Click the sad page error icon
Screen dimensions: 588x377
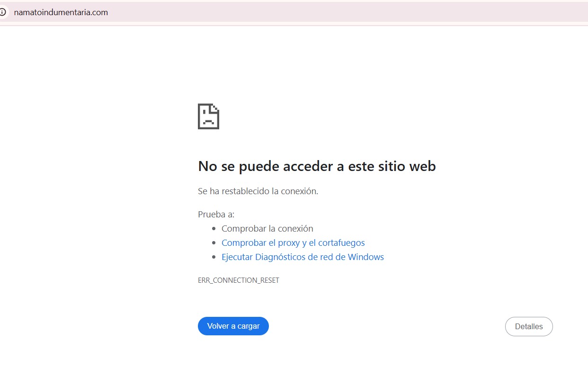coord(208,116)
